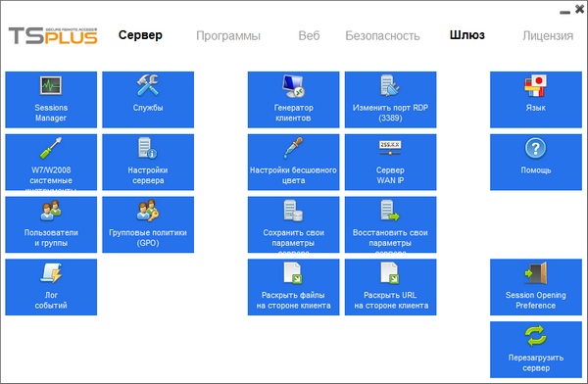
Task: Open Службы tile with wrench icon
Action: coord(148,100)
